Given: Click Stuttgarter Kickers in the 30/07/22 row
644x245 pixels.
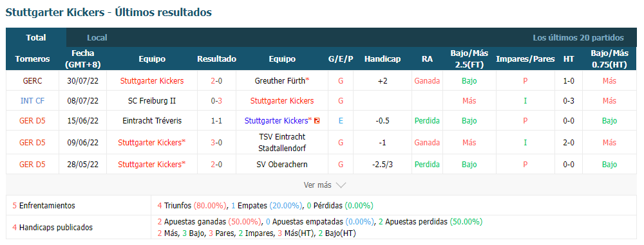Looking at the screenshot, I should coord(152,81).
